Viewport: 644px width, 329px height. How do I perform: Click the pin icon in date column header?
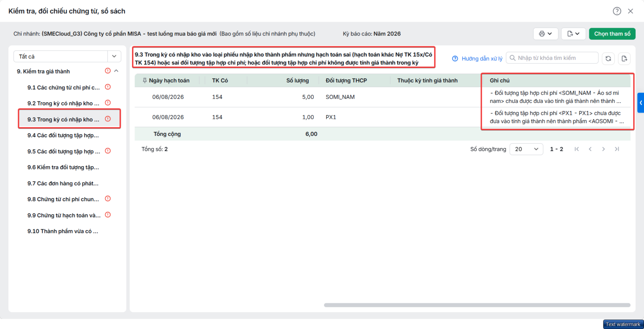(144, 80)
